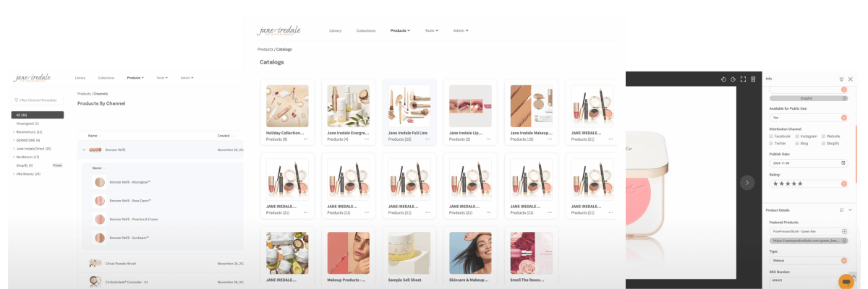Go to Library in the Channels window
Screen dimensions: 868x289
point(80,77)
